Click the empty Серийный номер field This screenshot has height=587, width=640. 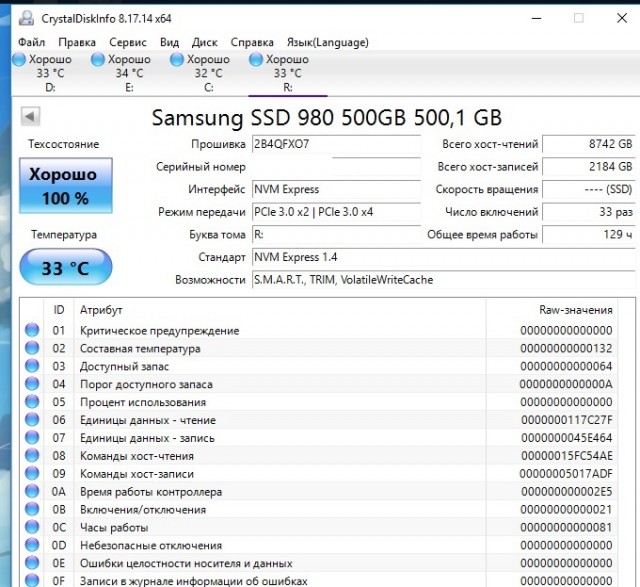(x=336, y=167)
